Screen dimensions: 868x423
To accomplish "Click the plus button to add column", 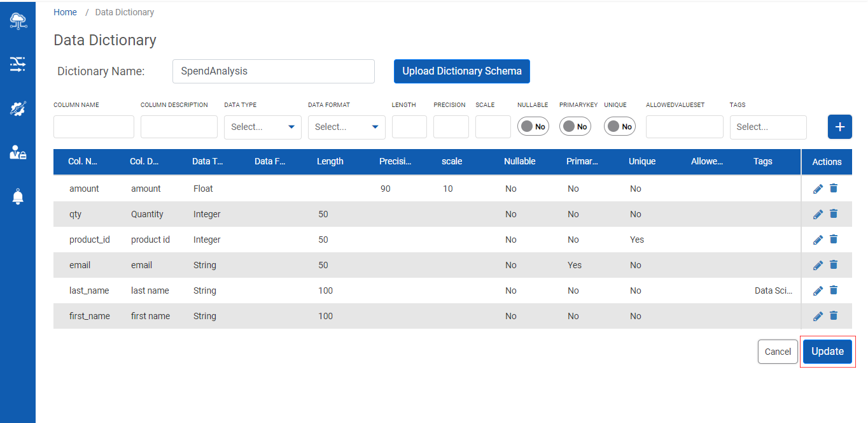I will click(839, 127).
